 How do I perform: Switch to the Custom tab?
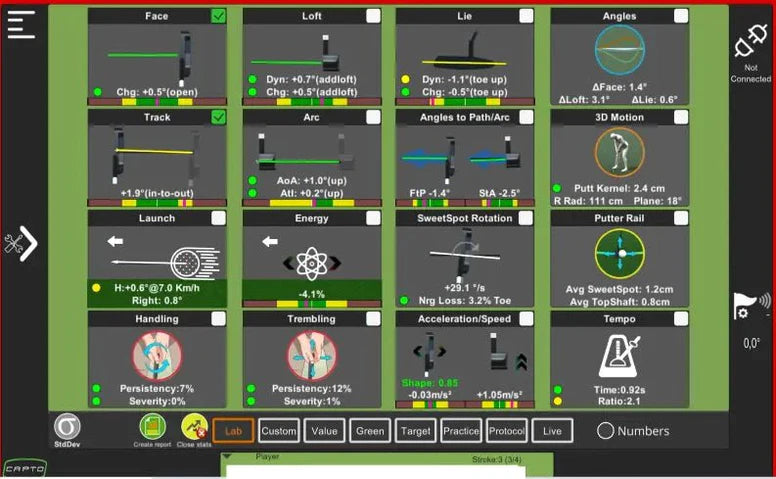tap(279, 431)
